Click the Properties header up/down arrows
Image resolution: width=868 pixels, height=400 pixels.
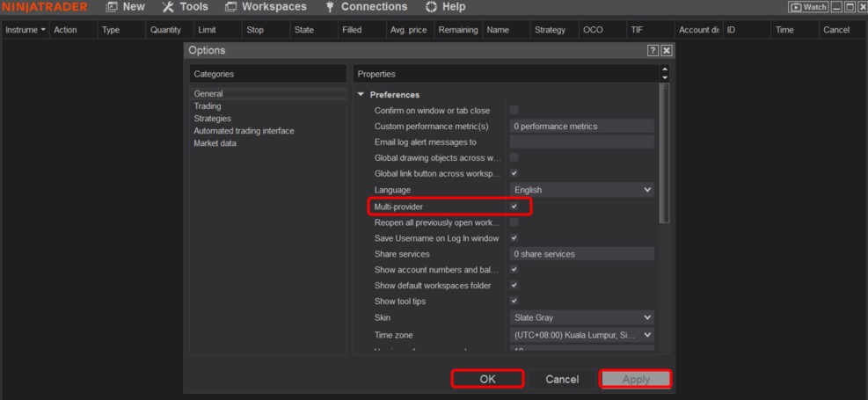665,74
